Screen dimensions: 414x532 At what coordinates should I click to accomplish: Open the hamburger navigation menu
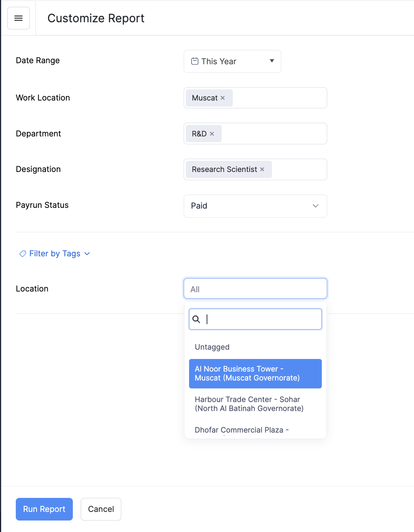tap(18, 18)
